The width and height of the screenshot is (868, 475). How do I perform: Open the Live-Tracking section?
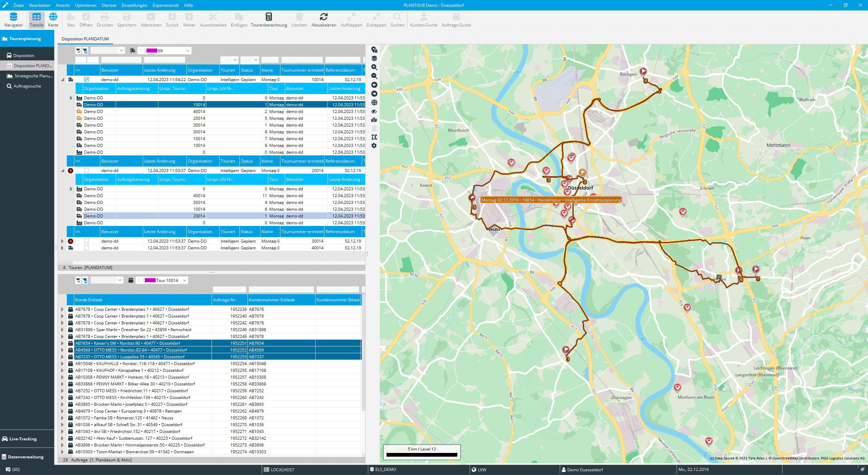pyautogui.click(x=23, y=439)
